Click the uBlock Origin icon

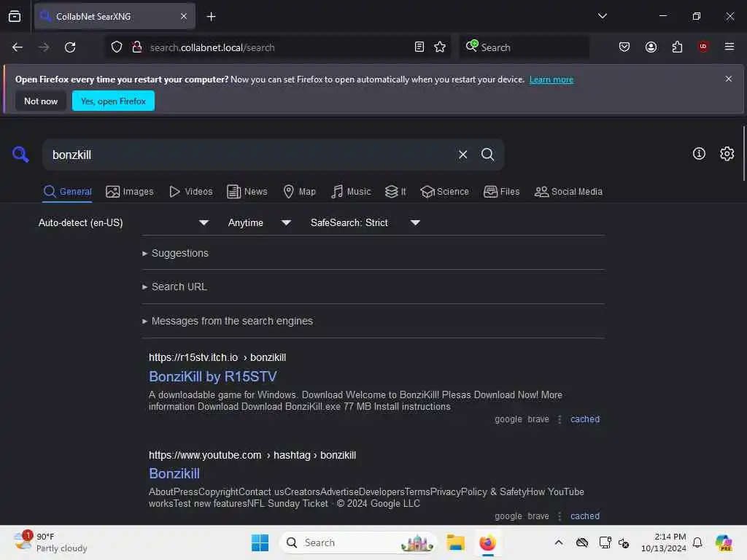(703, 47)
